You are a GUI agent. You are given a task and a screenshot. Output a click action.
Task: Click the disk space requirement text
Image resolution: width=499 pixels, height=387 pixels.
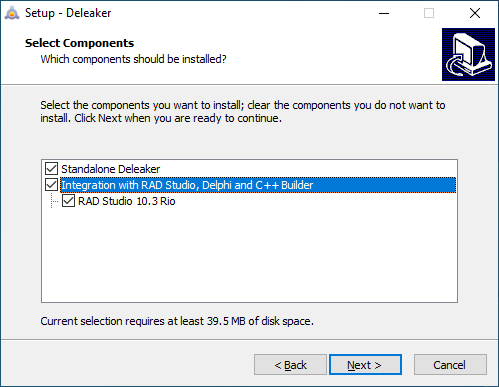177,321
